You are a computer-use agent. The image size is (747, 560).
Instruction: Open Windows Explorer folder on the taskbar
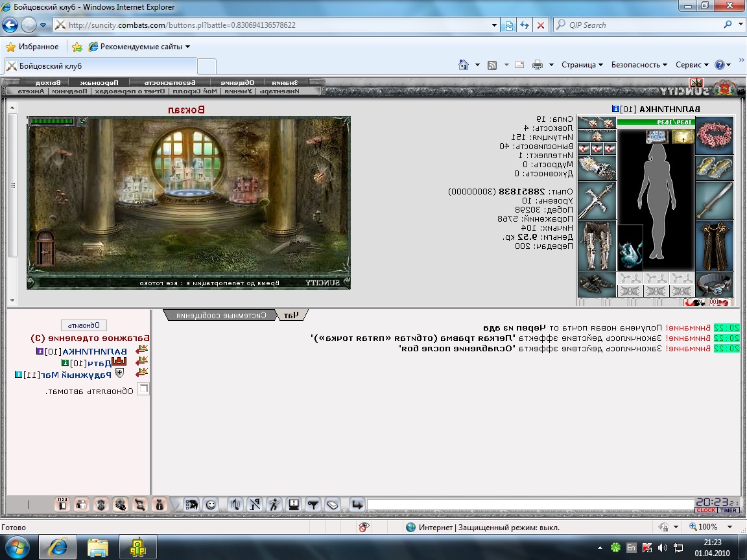98,547
